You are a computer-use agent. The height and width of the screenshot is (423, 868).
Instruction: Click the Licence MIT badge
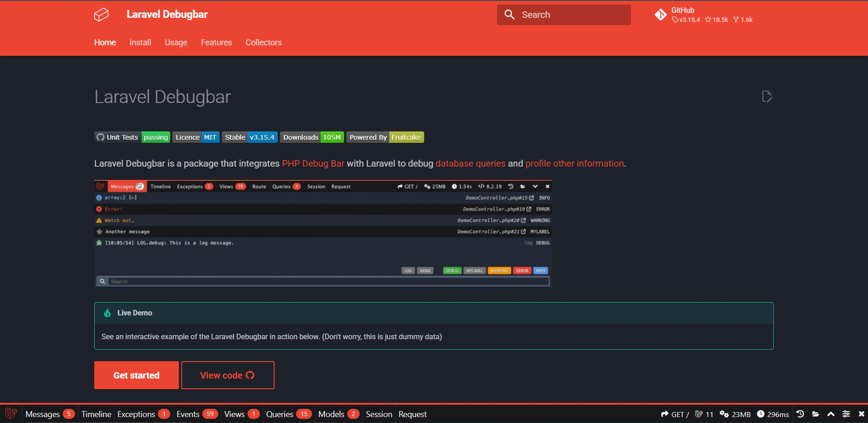[196, 137]
